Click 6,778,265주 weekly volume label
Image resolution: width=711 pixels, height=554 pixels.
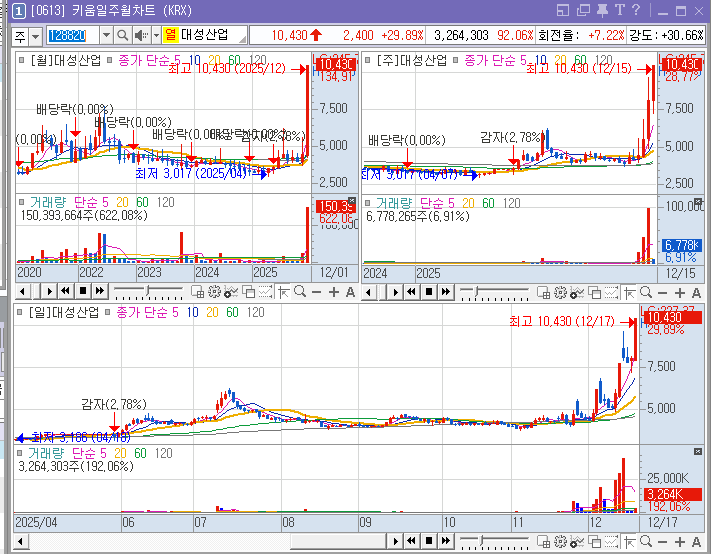(418, 216)
